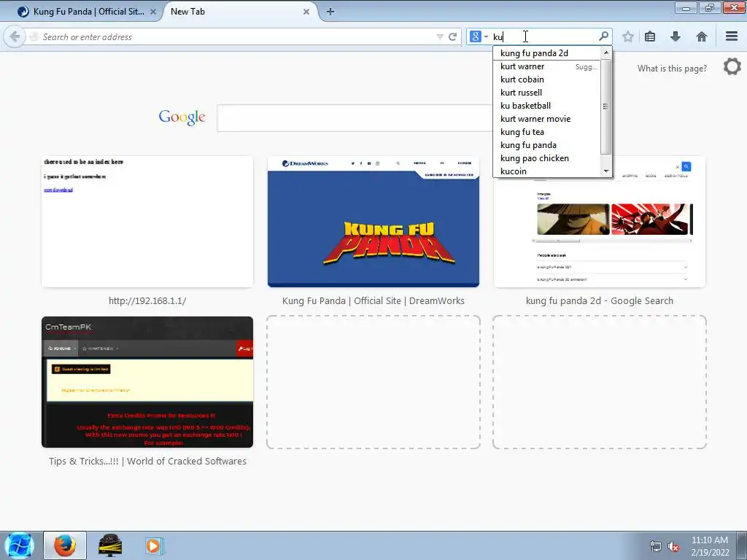The height and width of the screenshot is (560, 747).
Task: Select 'ku basketball' suggestion
Action: click(x=546, y=106)
